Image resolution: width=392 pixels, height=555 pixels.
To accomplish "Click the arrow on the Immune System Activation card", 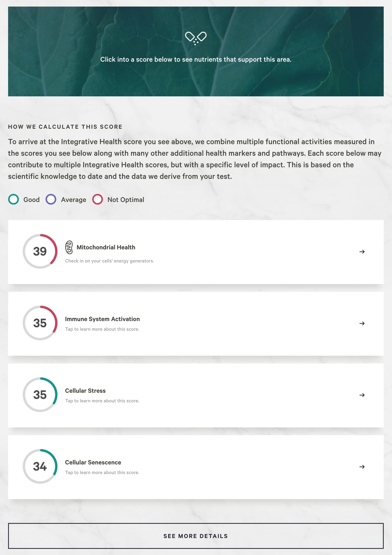I will coord(362,323).
